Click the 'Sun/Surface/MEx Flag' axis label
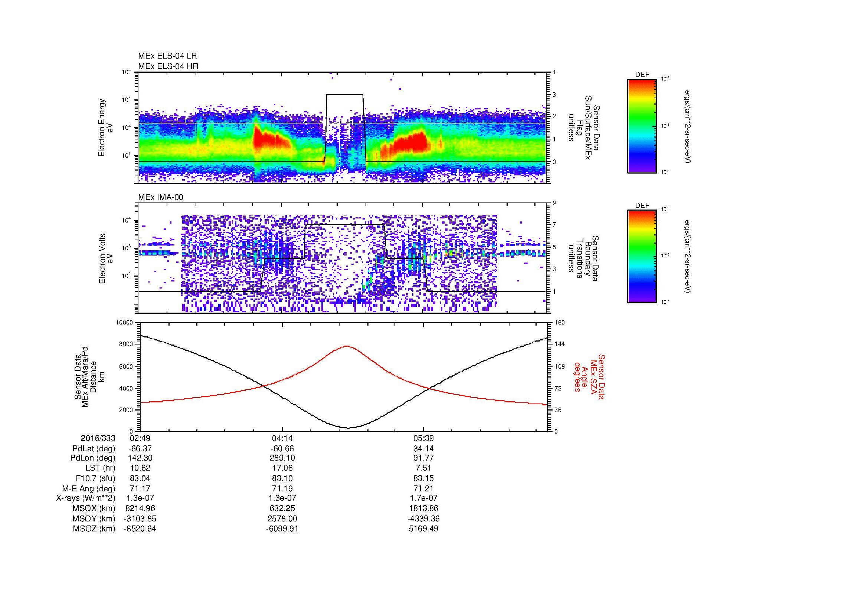868x613 pixels. [584, 128]
